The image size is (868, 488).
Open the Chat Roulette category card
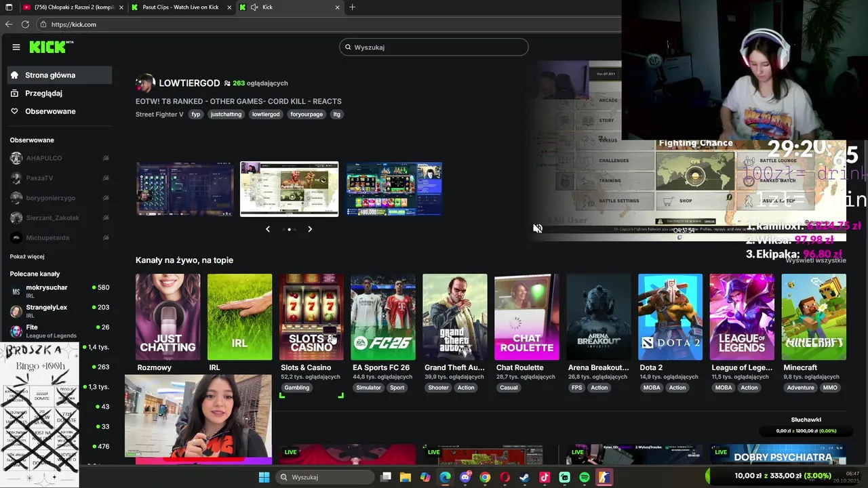point(527,317)
